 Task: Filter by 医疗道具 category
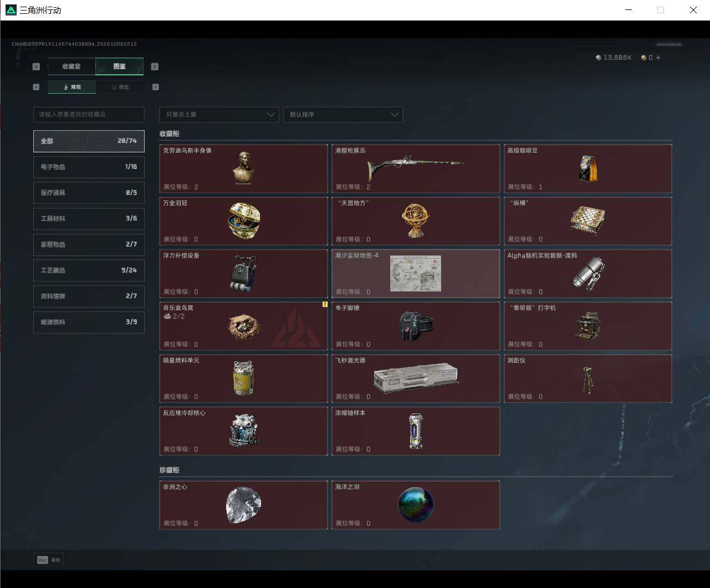89,193
